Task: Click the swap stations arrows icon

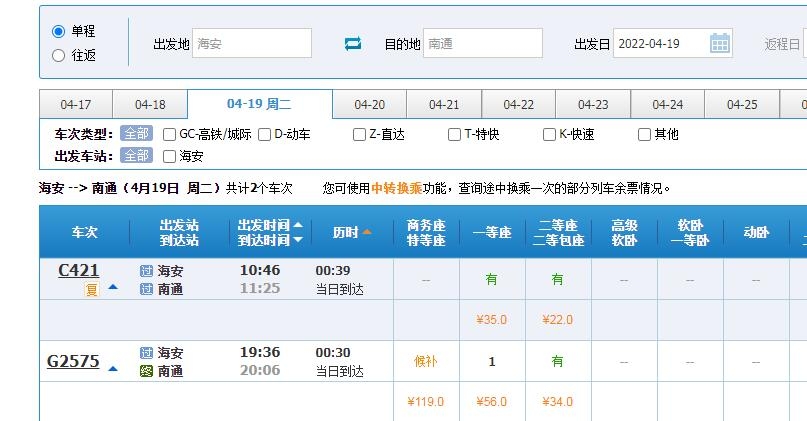Action: point(352,44)
